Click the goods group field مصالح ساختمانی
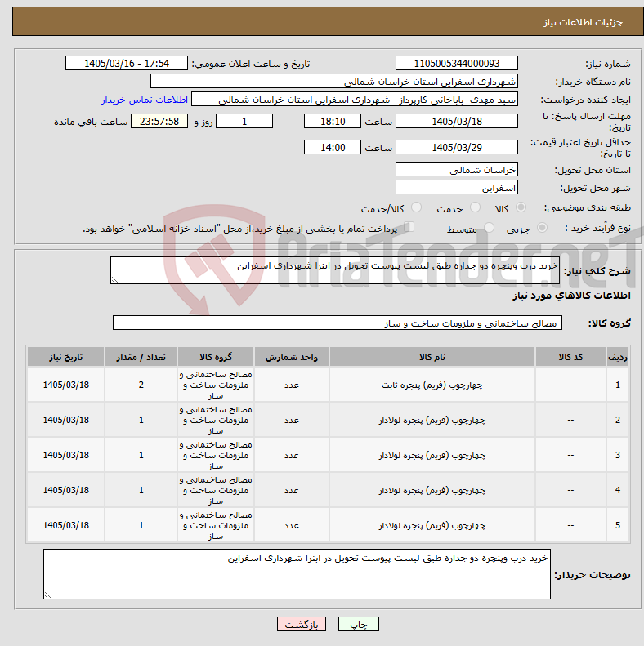 pos(338,323)
